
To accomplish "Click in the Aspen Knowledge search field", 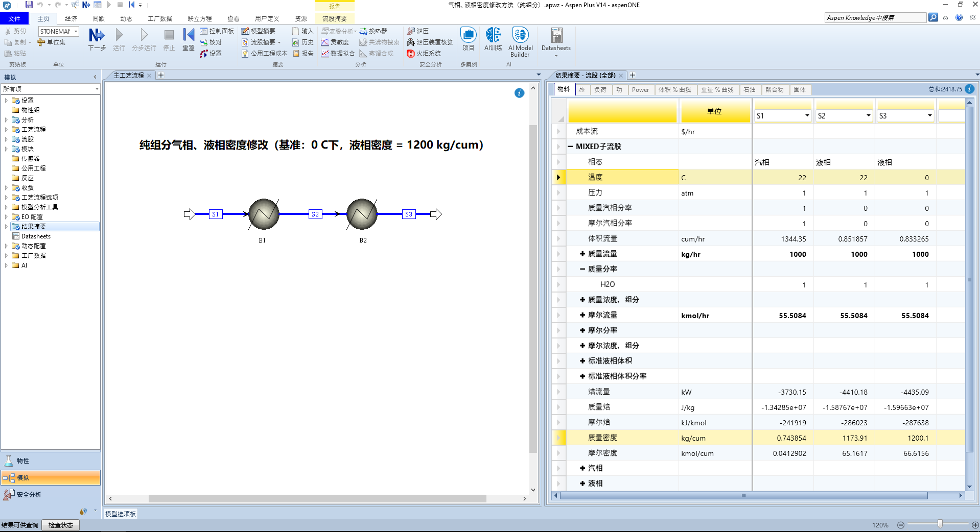I will [x=875, y=17].
